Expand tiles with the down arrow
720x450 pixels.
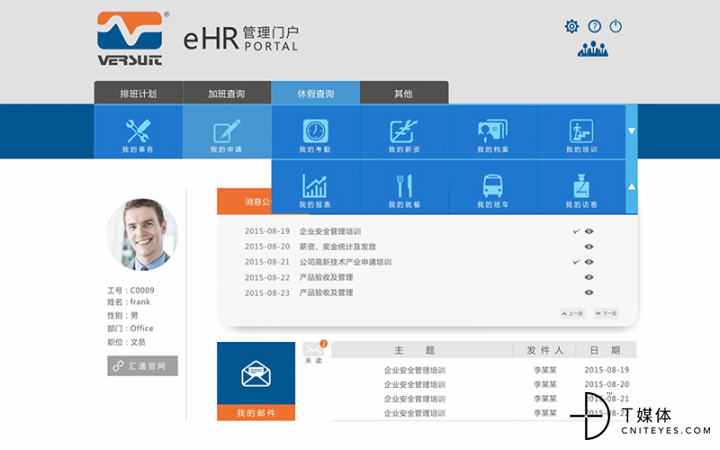pyautogui.click(x=631, y=131)
